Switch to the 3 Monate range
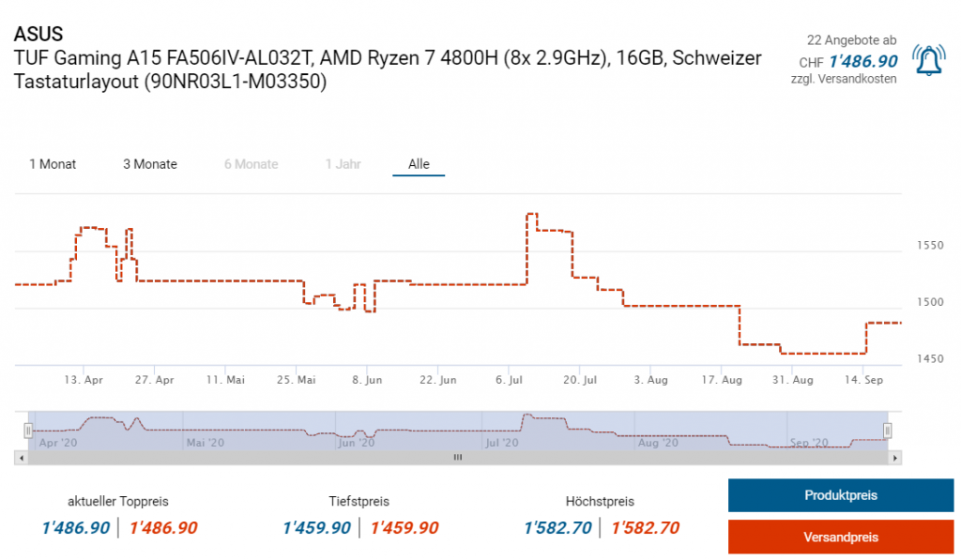This screenshot has width=961, height=560. coord(150,164)
